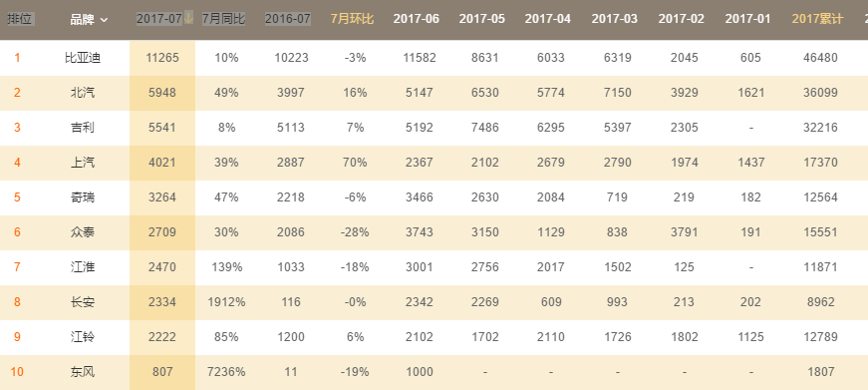
Task: Select the 北汽 brand name
Action: [83, 93]
